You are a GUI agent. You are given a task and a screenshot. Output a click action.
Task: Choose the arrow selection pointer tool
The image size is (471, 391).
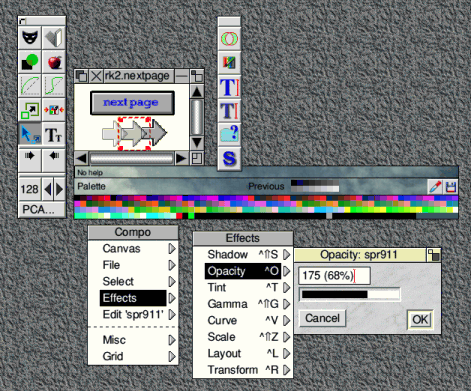coord(30,134)
